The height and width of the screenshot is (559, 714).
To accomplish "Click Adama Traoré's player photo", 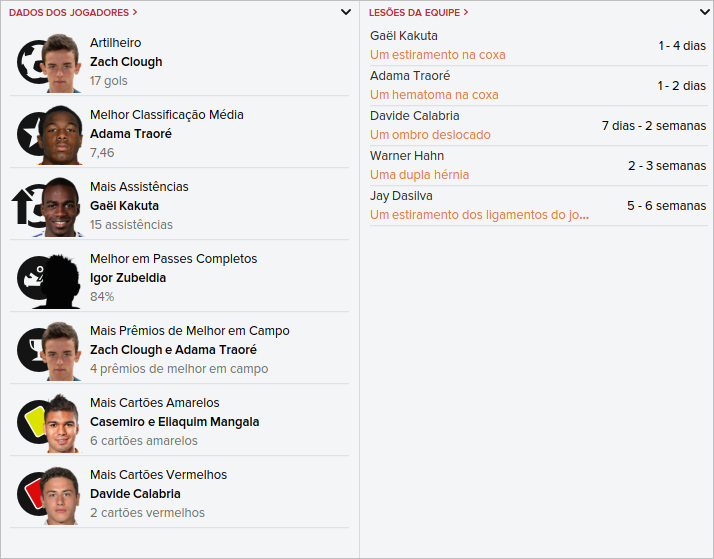I will 62,135.
